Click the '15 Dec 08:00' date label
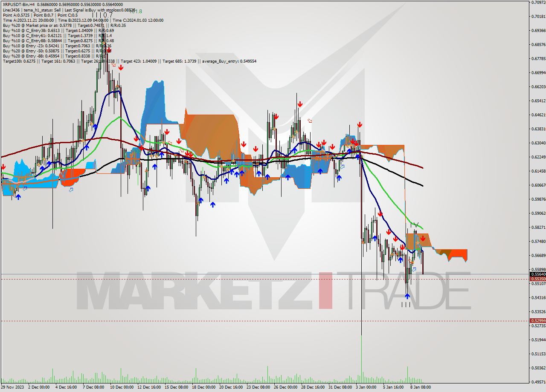Screen dimensions: 546x392 pos(176,387)
